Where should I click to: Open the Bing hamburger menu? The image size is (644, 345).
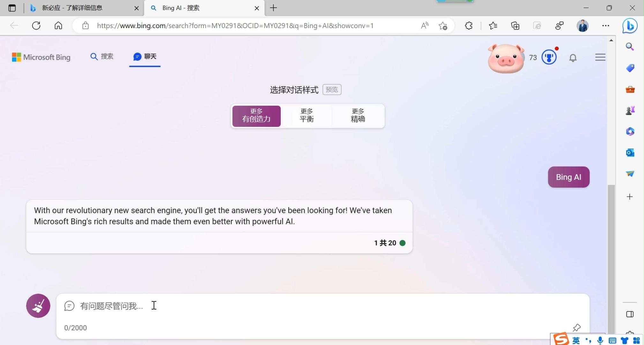[600, 57]
